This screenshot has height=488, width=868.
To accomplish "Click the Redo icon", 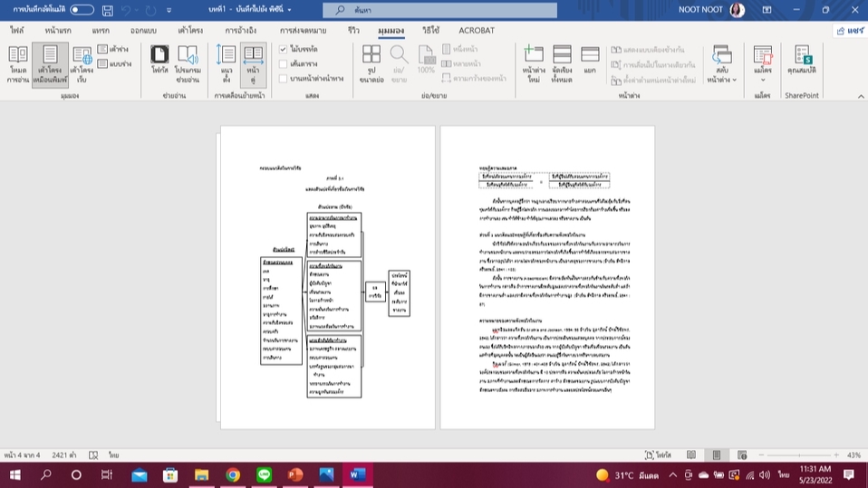I will 150,10.
